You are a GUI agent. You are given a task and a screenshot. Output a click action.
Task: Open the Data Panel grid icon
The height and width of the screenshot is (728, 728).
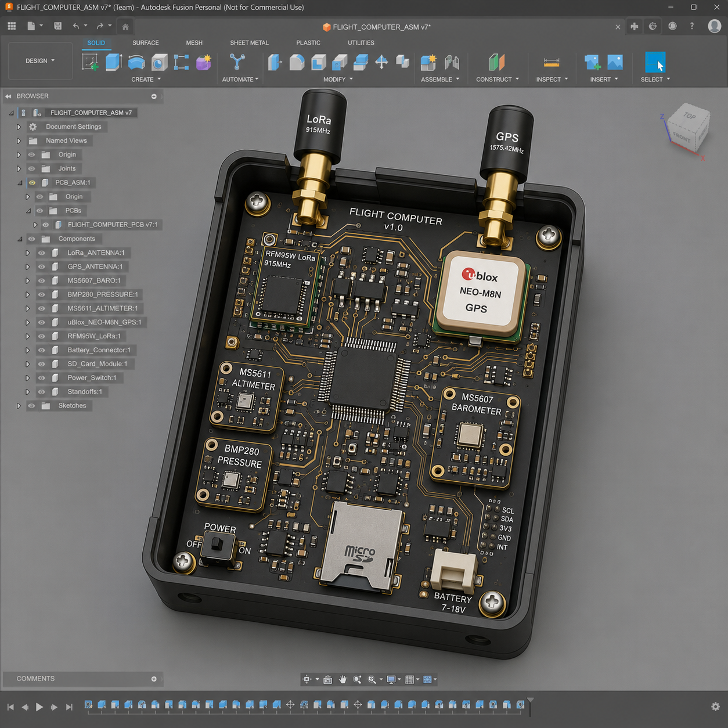(x=12, y=26)
